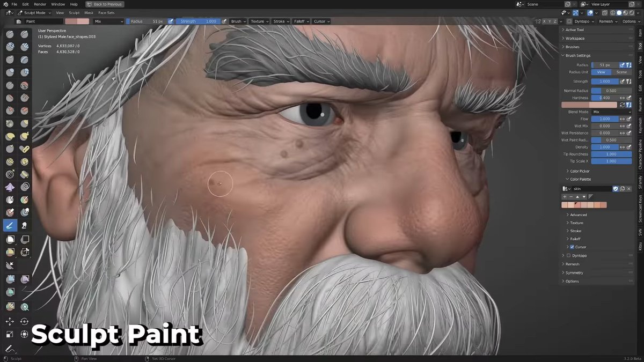The height and width of the screenshot is (362, 644).
Task: Enable the Dyntopo checkbox in the header
Action: [x=569, y=21]
